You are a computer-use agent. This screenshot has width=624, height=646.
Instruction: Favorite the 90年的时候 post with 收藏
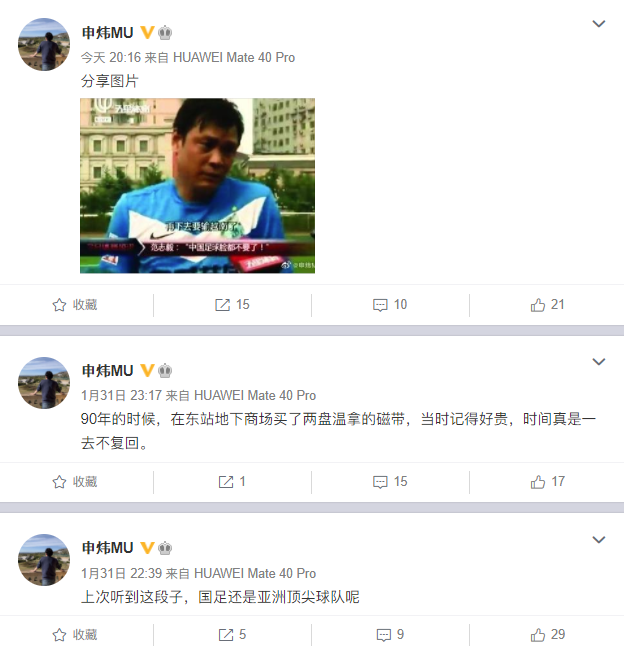pyautogui.click(x=75, y=482)
